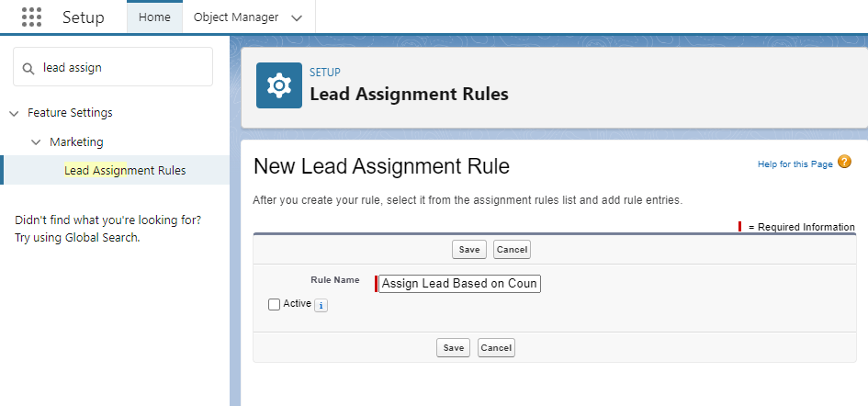Viewport: 868px width, 406px height.
Task: Click the Rule Name text field
Action: click(x=459, y=284)
